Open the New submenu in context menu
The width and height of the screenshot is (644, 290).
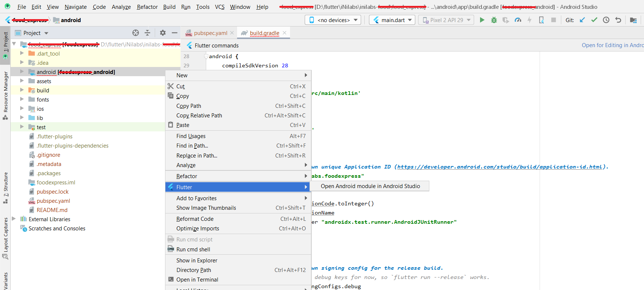tap(238, 75)
